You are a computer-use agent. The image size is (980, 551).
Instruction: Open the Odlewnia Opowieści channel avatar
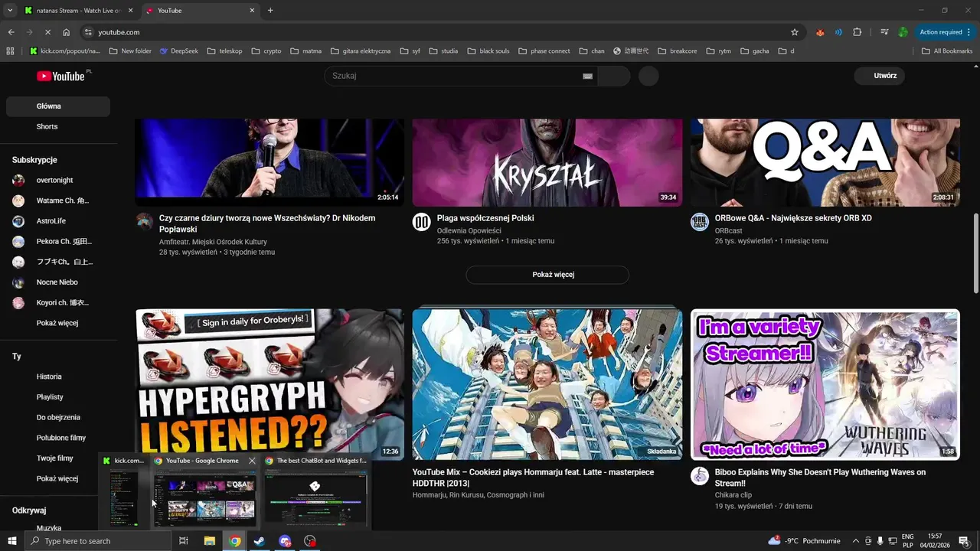tap(422, 222)
